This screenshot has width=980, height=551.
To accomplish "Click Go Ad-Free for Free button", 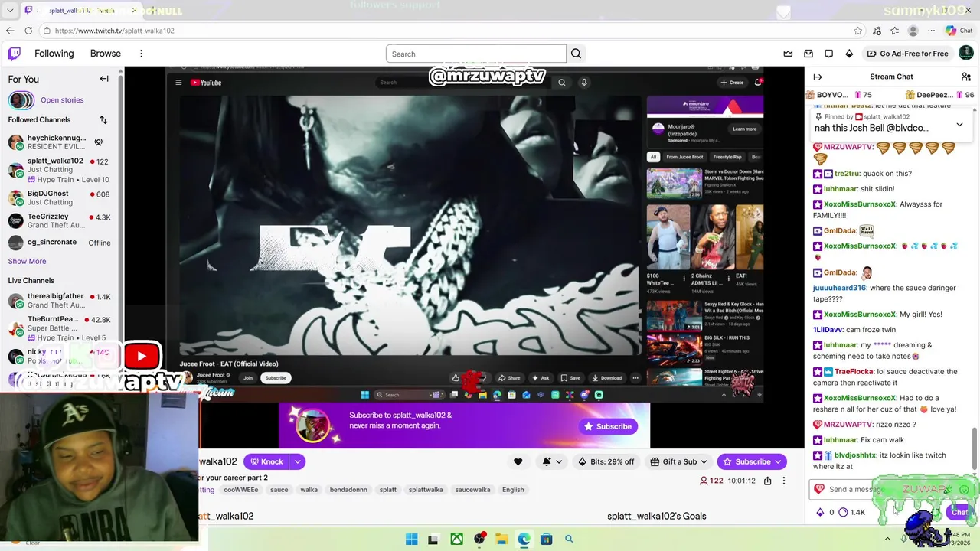I will point(908,54).
